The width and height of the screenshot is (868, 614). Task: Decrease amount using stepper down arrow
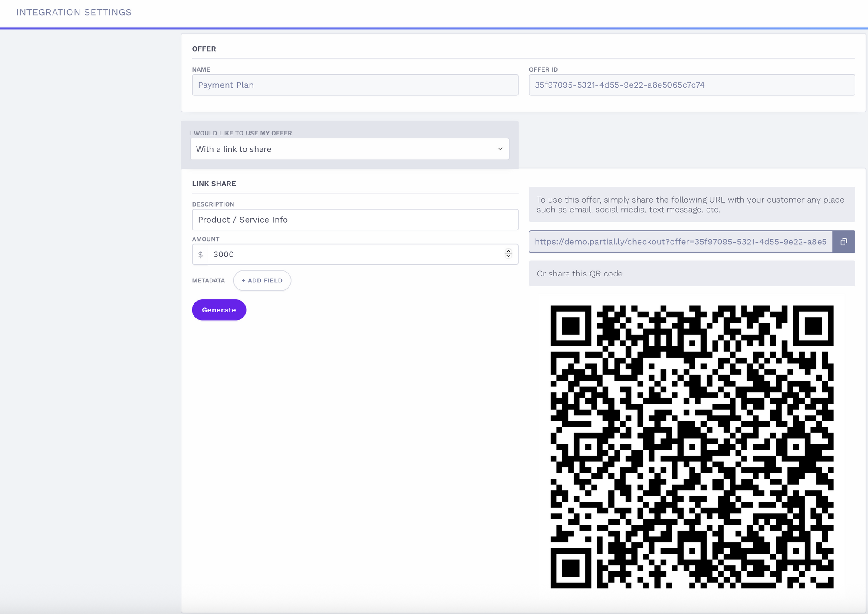[508, 256]
